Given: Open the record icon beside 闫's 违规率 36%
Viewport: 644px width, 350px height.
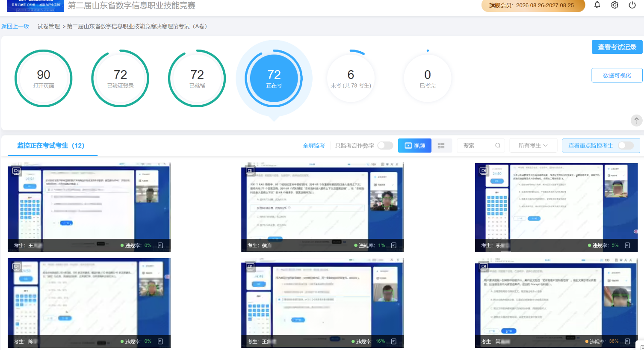Looking at the screenshot, I should 628,341.
